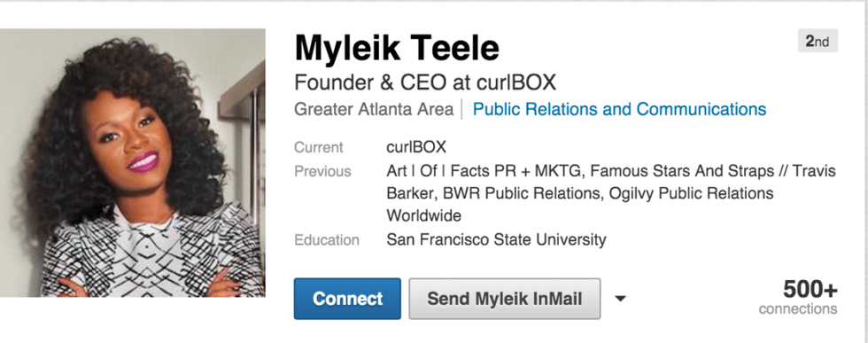Click the 2nd degree connection badge
Image resolution: width=868 pixels, height=343 pixels.
pos(818,42)
